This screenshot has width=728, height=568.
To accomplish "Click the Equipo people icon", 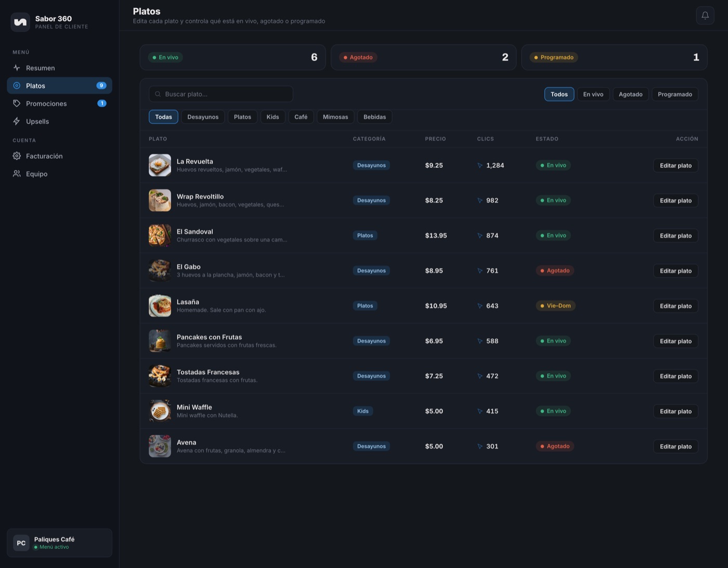I will pyautogui.click(x=17, y=174).
